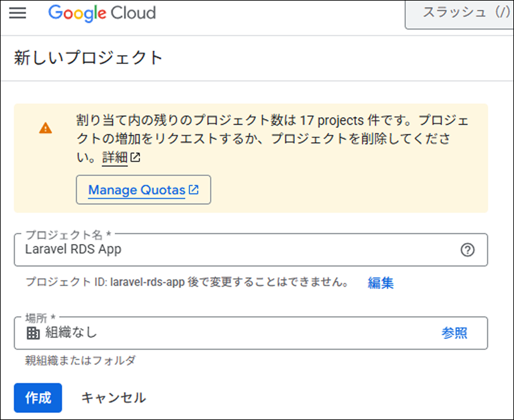Click 編集 to edit project ID
This screenshot has height=420, width=514.
(380, 283)
